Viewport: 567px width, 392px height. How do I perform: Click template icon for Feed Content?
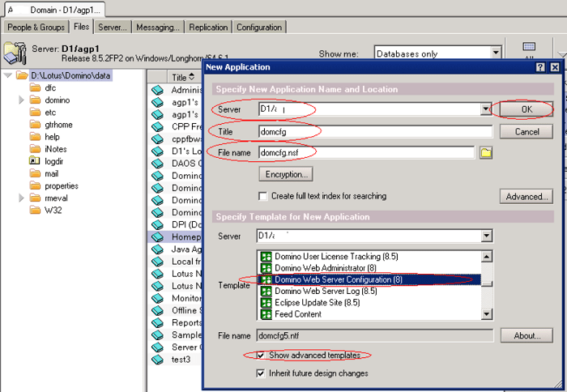coord(266,314)
